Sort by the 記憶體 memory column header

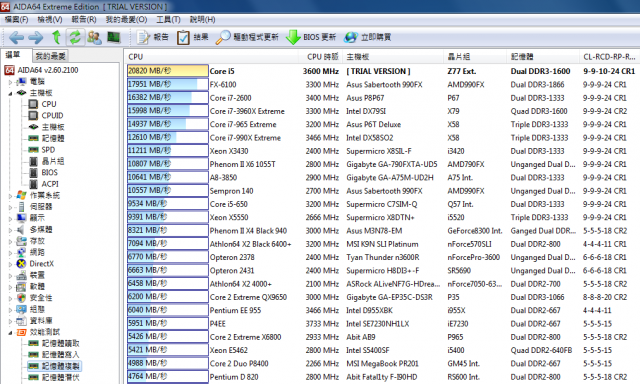tap(543, 57)
